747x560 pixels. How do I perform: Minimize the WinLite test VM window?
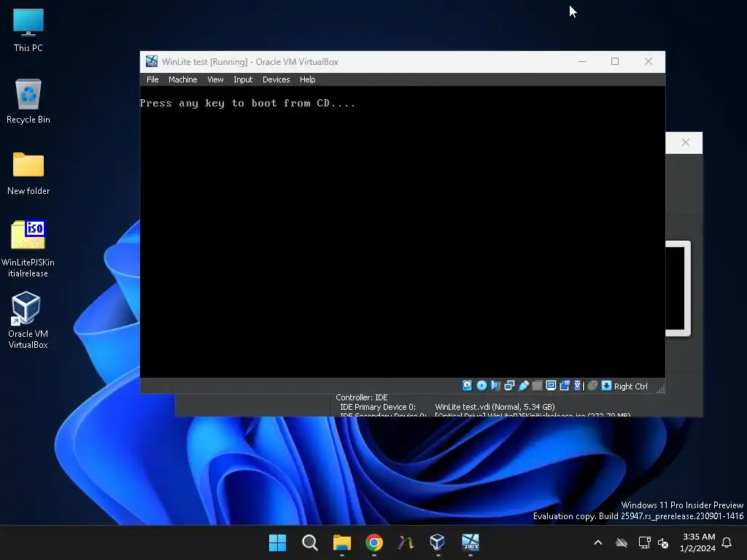582,61
